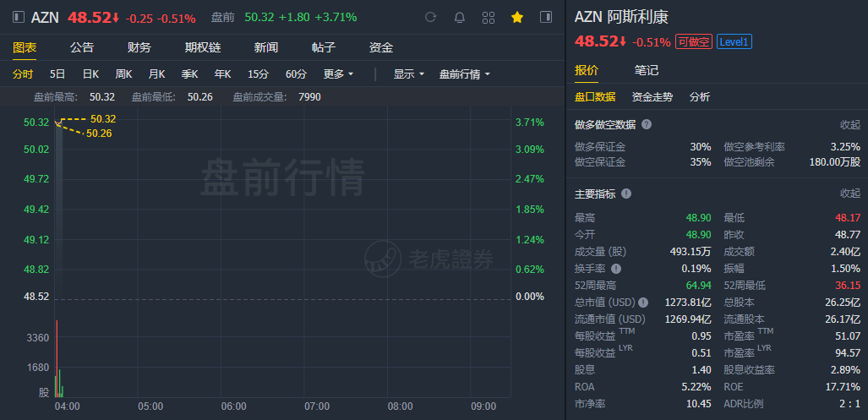Click the 52周最高 value 64.94
This screenshot has height=420, width=868.
pos(699,286)
